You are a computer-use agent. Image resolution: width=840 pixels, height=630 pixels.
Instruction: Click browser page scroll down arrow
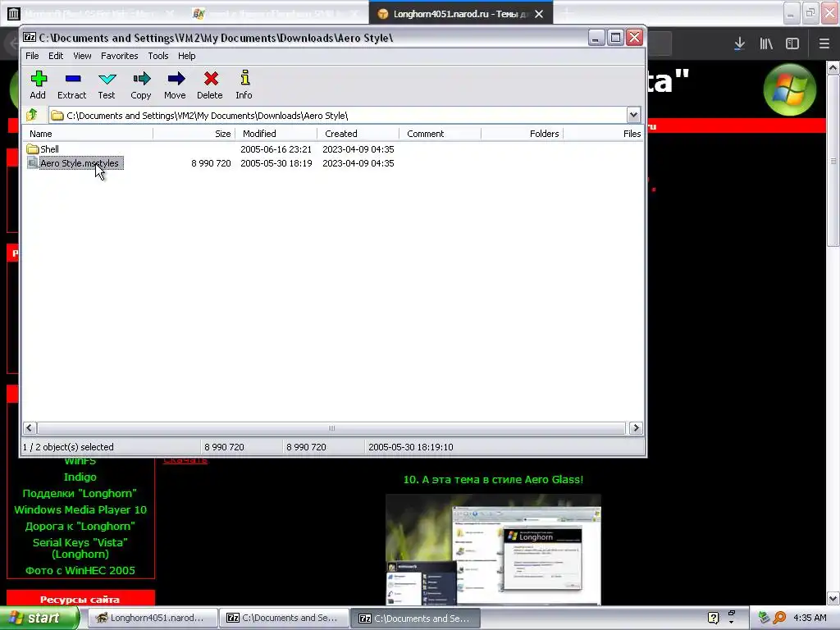coord(833,598)
